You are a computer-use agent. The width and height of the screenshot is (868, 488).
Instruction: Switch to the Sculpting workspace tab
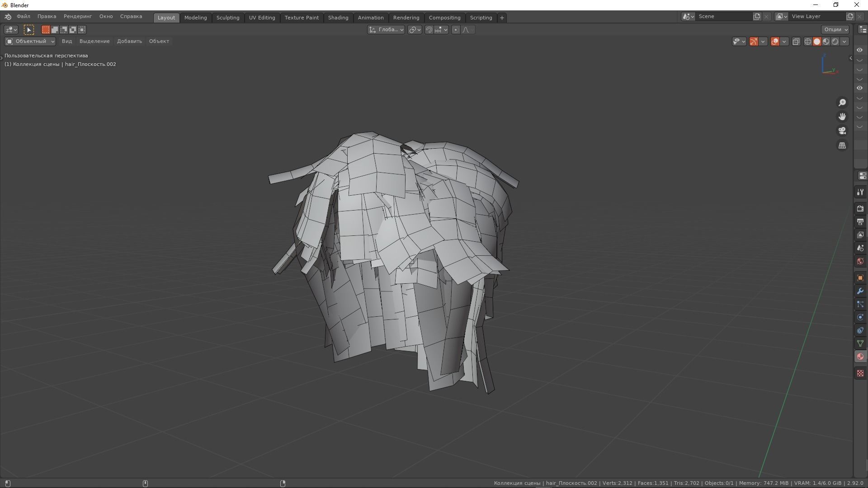[x=227, y=18]
